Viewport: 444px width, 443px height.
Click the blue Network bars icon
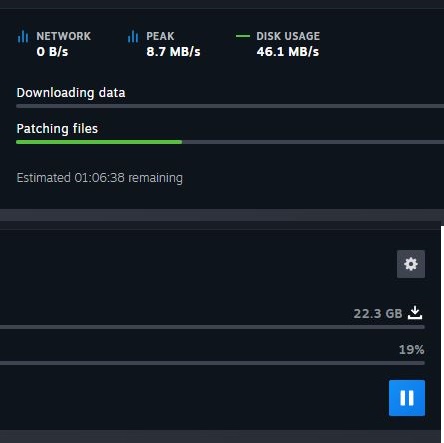(x=23, y=36)
